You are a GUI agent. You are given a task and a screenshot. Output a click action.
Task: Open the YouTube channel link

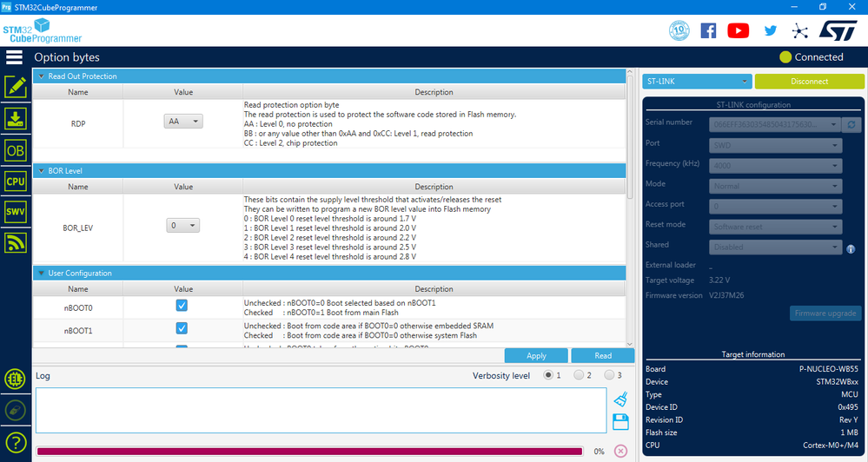pos(738,30)
